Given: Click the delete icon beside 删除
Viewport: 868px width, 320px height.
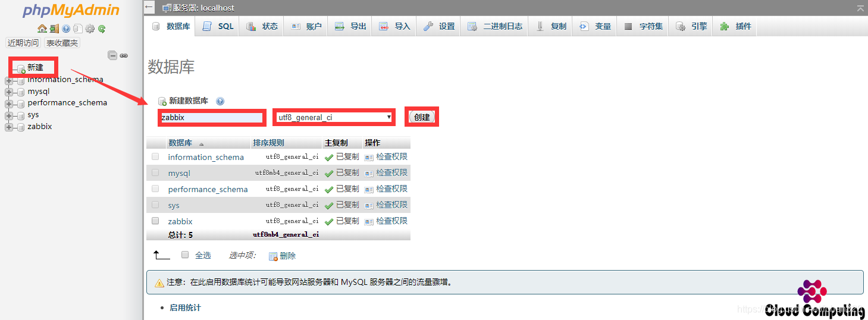Looking at the screenshot, I should (x=273, y=256).
